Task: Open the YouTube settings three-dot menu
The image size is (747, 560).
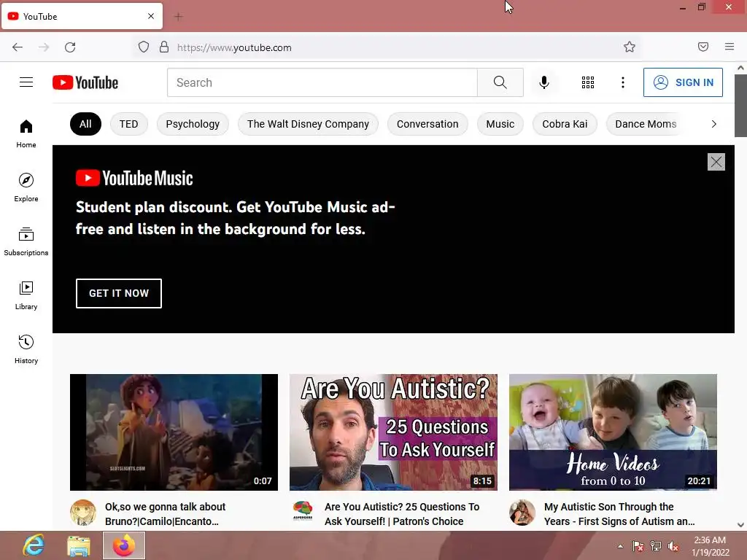Action: coord(623,82)
